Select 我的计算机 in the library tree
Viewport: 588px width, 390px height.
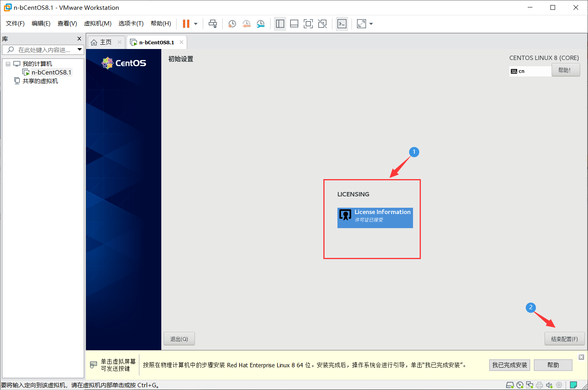pos(37,64)
